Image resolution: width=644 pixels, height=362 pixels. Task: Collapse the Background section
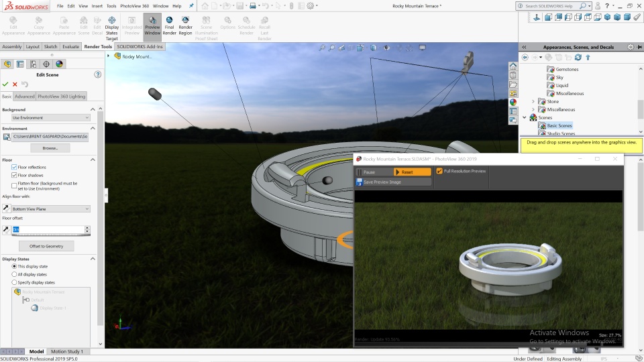(x=93, y=109)
